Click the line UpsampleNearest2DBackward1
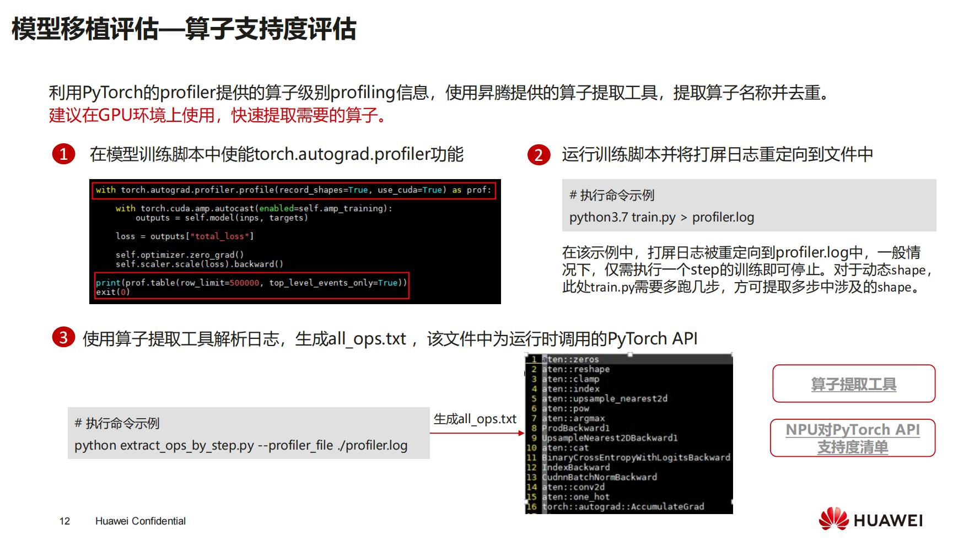The height and width of the screenshot is (551, 980). pos(610,438)
